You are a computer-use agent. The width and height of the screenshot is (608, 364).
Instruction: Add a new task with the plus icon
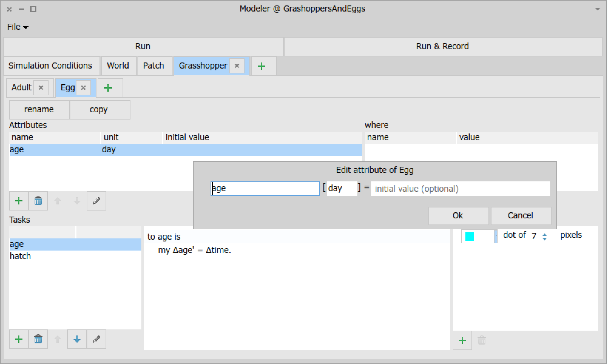[x=19, y=339]
